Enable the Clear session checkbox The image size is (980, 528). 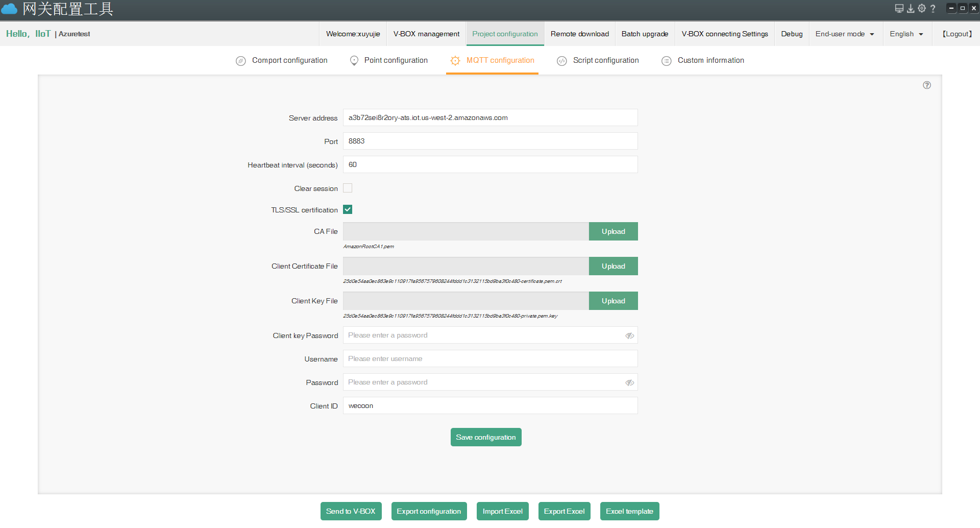[348, 188]
